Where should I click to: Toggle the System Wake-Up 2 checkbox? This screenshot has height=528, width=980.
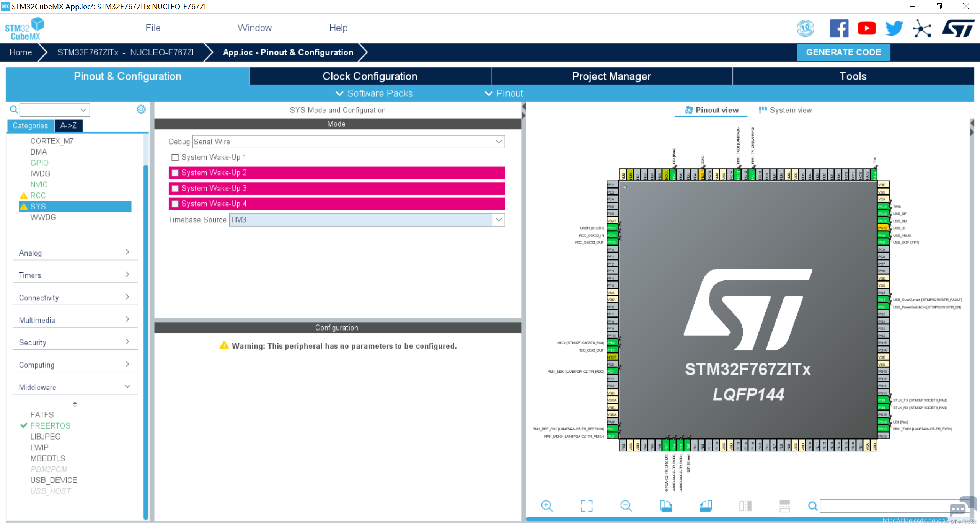tap(175, 173)
